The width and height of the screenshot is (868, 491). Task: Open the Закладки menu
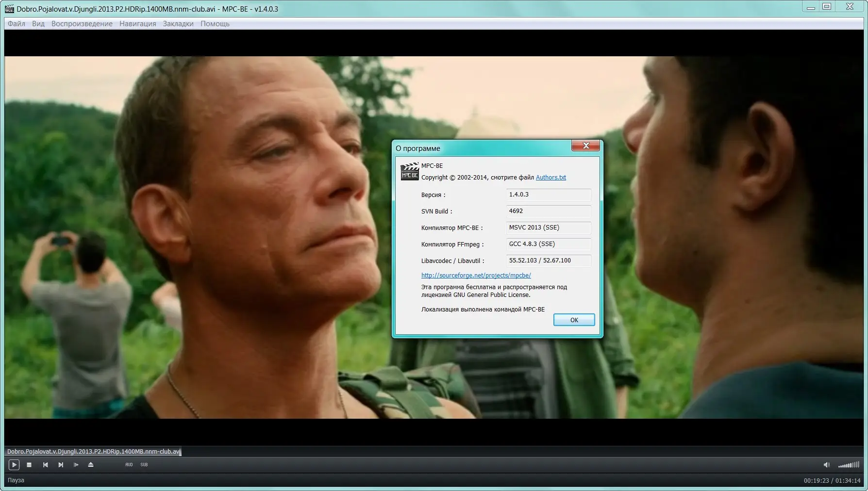tap(178, 24)
